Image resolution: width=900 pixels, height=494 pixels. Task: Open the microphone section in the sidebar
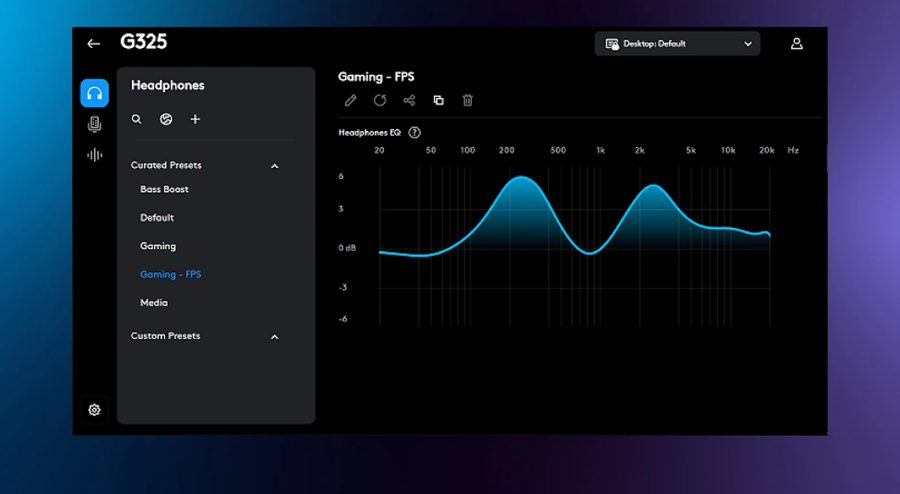click(x=94, y=124)
